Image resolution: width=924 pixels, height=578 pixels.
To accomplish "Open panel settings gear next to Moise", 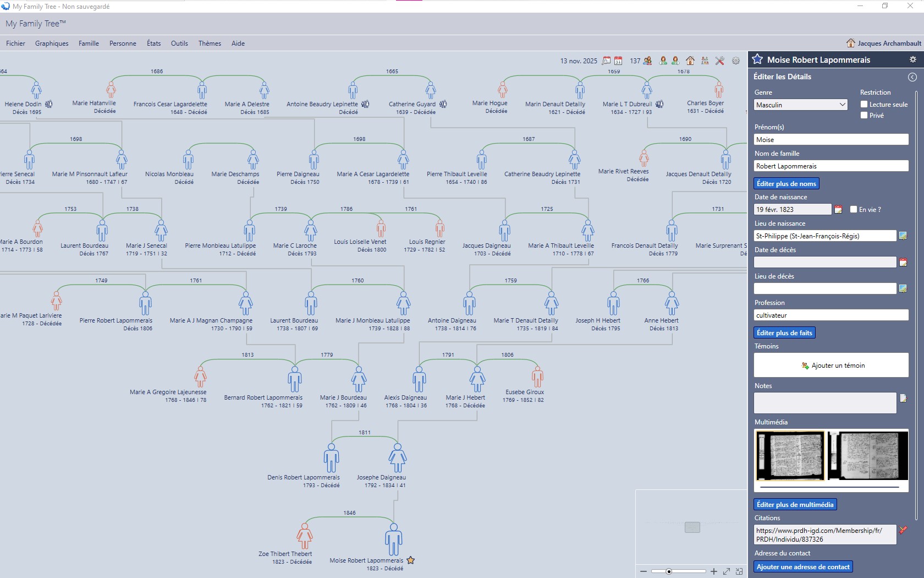I will pos(912,59).
